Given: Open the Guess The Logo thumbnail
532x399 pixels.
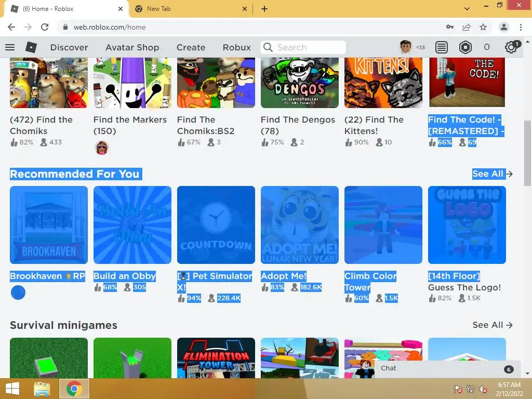Looking at the screenshot, I should click(x=467, y=225).
